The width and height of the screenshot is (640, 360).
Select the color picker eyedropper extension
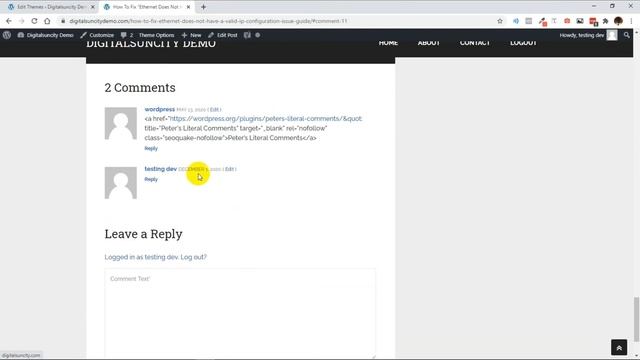[542, 21]
